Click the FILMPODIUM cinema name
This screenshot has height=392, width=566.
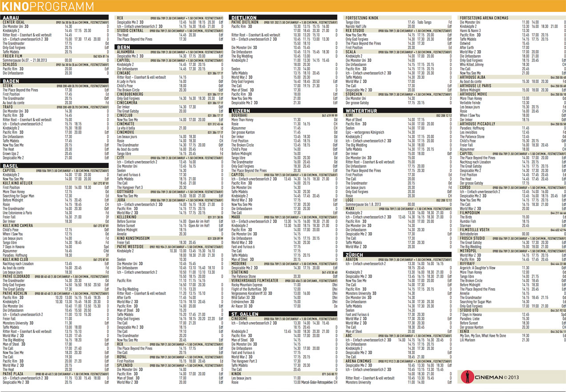pos(469,213)
